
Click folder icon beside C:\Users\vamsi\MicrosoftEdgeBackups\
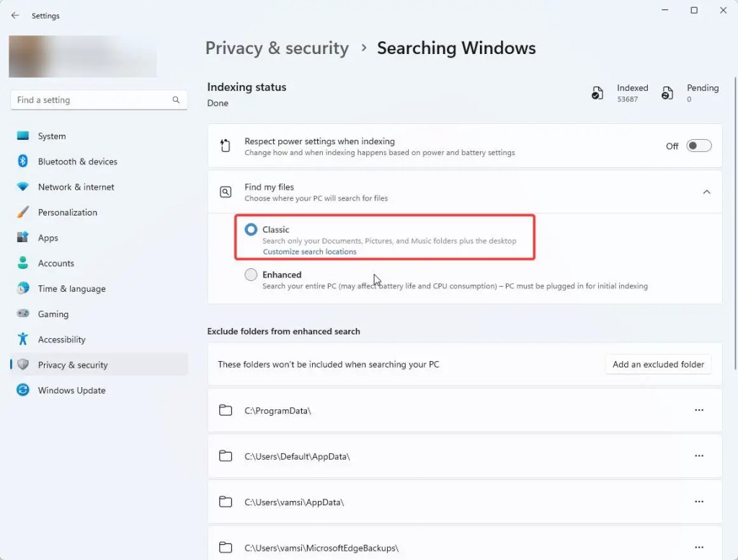[226, 547]
